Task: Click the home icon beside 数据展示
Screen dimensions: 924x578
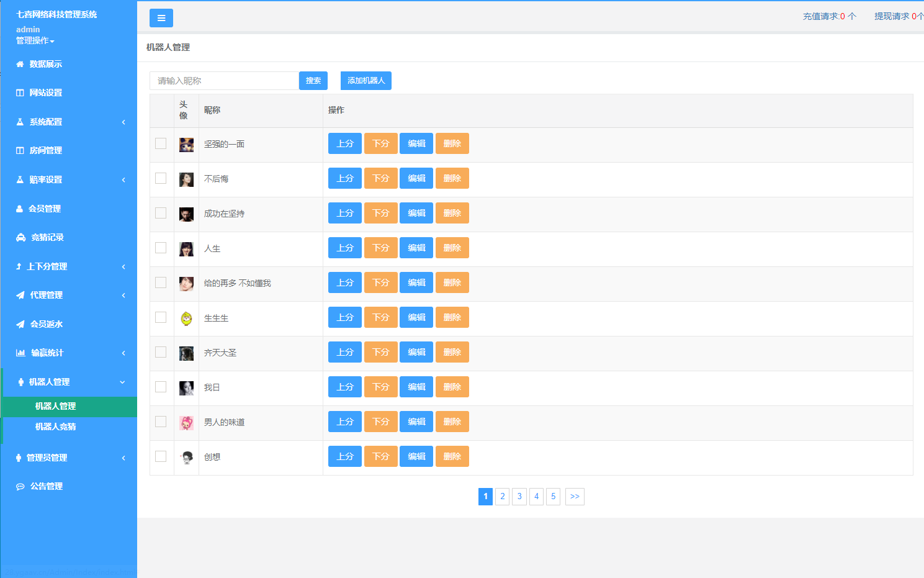Action: [x=20, y=64]
